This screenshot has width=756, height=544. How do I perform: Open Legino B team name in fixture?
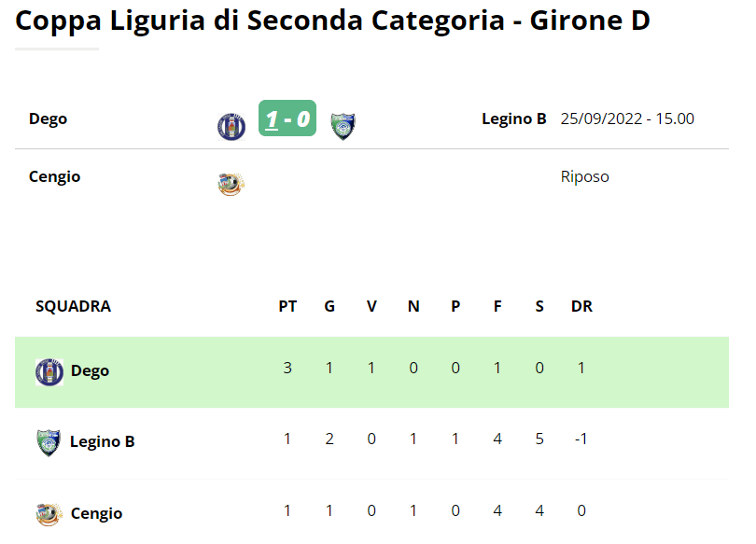(514, 119)
